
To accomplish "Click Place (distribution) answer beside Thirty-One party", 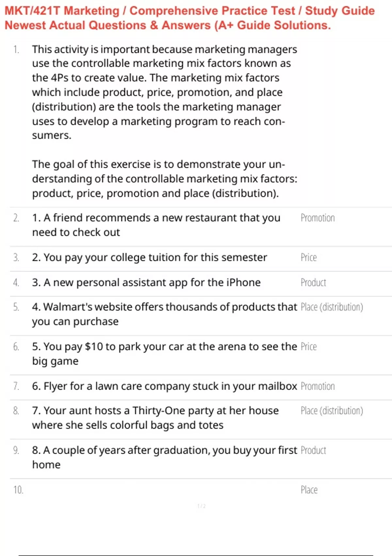I will (x=332, y=411).
